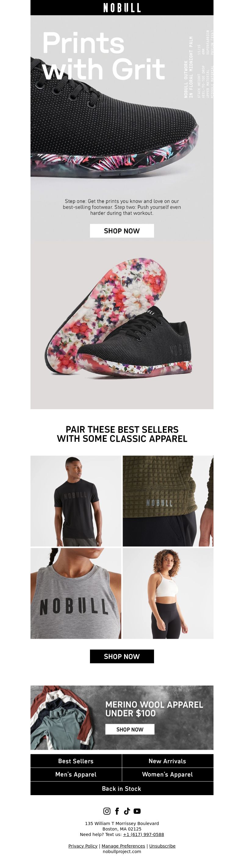
Task: Click the white sports bra model image
Action: pos(168,593)
